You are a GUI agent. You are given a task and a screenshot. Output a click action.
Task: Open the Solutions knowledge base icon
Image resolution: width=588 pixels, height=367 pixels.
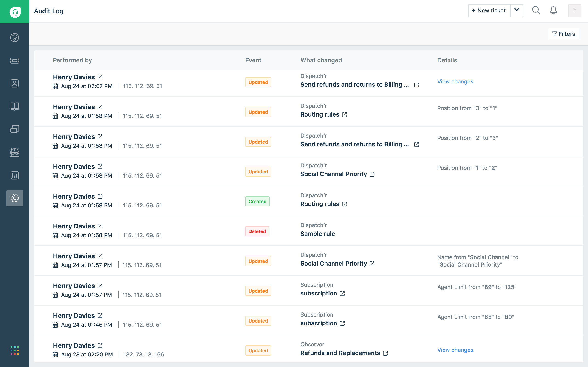coord(14,106)
